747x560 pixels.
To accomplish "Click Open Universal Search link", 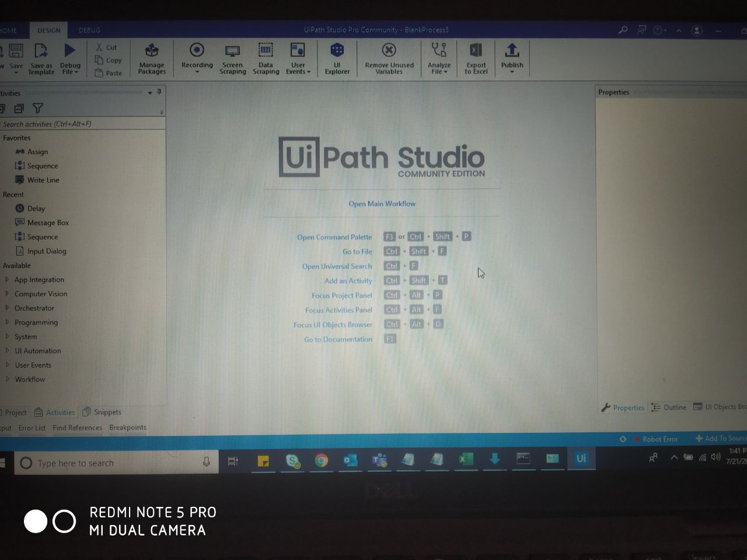I will 337,266.
